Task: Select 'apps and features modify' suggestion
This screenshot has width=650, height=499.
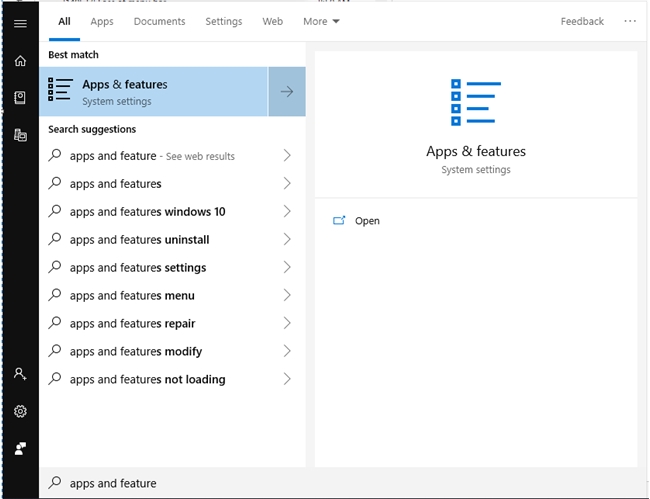Action: point(136,351)
